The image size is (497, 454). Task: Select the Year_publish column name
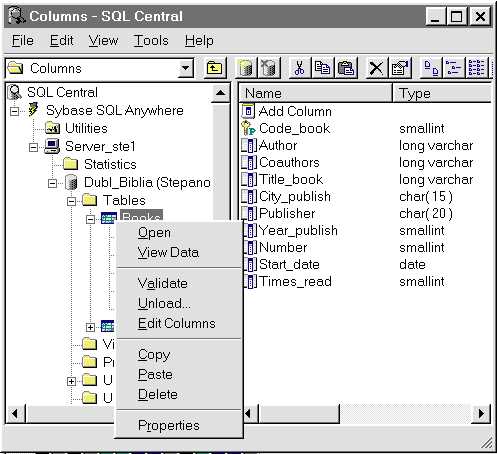298,230
